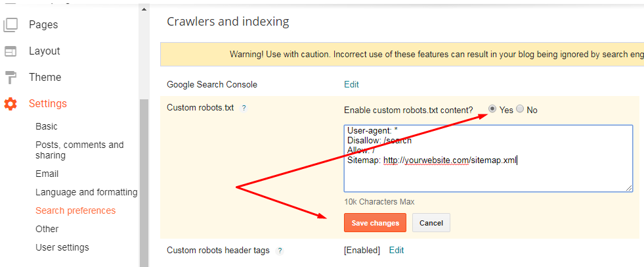The height and width of the screenshot is (267, 644).
Task: Click the orange Settings gear icon
Action: point(11,104)
